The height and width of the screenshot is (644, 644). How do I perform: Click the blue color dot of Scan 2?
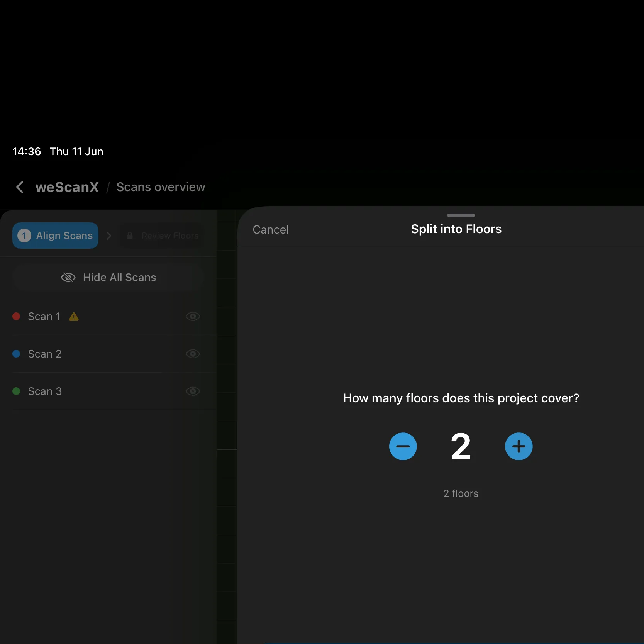point(16,354)
